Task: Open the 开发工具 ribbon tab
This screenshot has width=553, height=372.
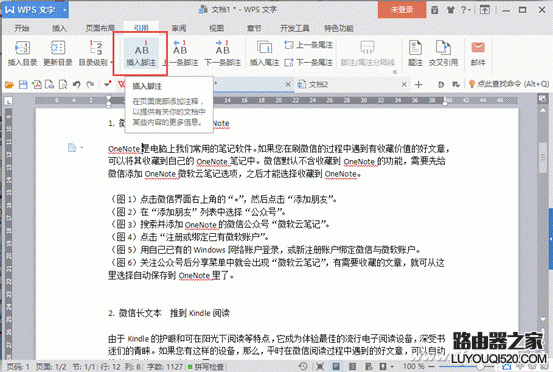Action: (x=295, y=28)
